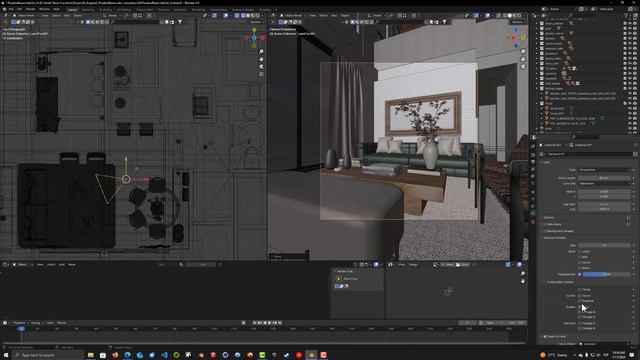
Task: Toggle the Depth of Field checkbox
Action: 545,337
